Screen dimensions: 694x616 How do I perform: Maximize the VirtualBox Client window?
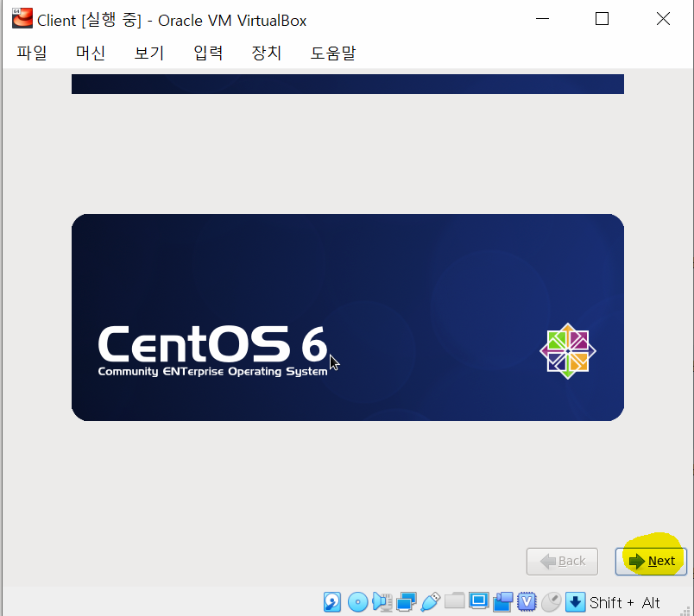(x=602, y=19)
